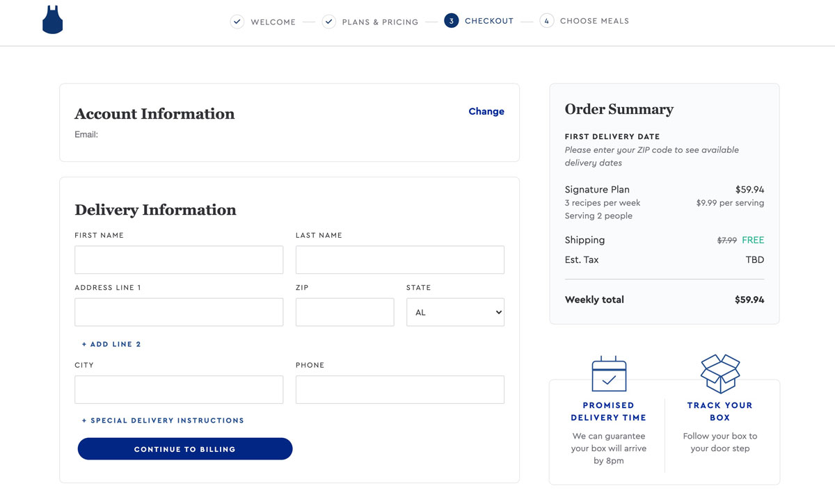Select the CHOOSE MEALS step label

[594, 21]
